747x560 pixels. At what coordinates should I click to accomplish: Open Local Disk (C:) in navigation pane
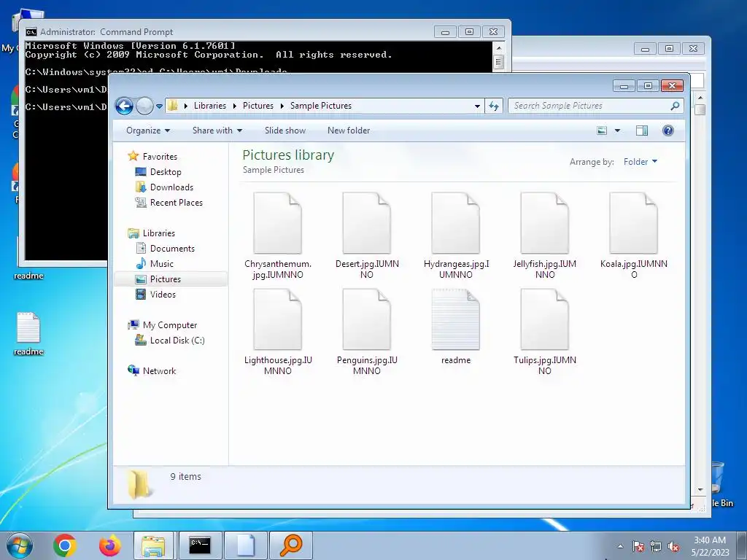(x=177, y=341)
